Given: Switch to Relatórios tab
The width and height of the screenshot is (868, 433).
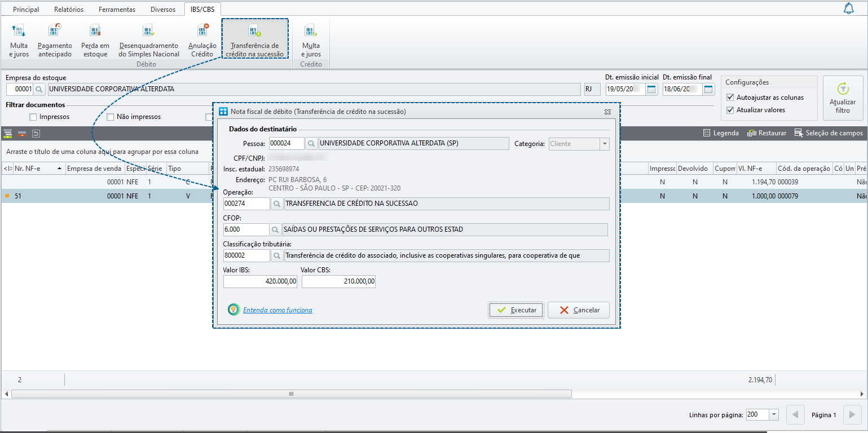Looking at the screenshot, I should coord(69,10).
